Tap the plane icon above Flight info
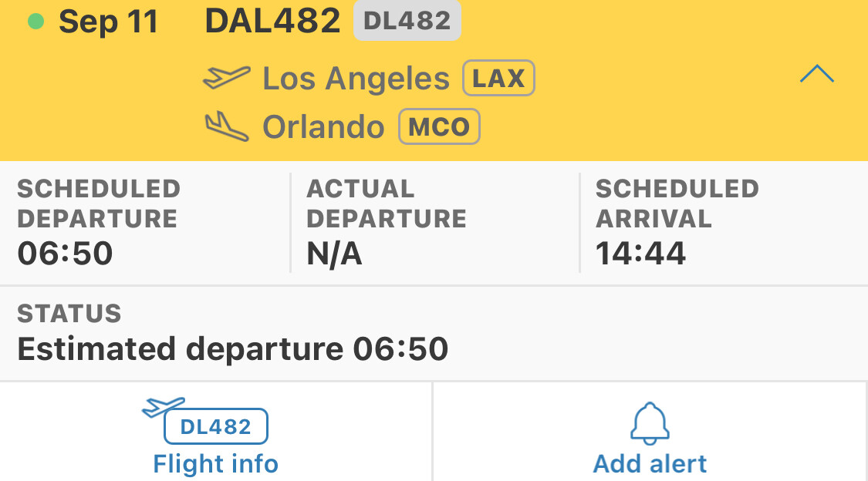 164,407
